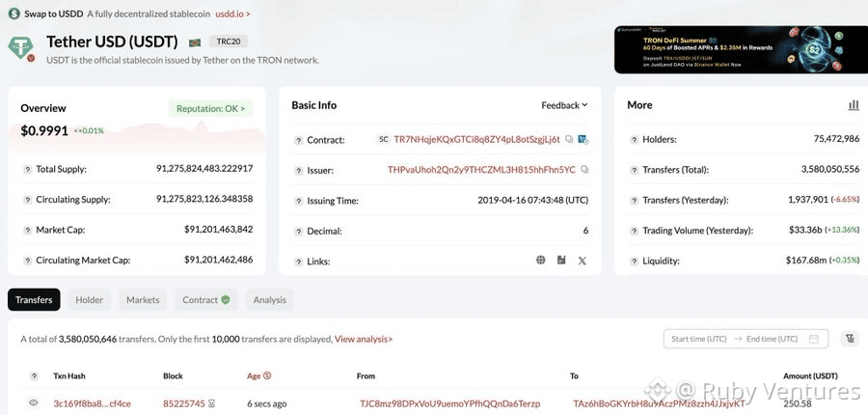Click the help icon next to Circulating Supply
The image size is (868, 415).
pyautogui.click(x=27, y=200)
